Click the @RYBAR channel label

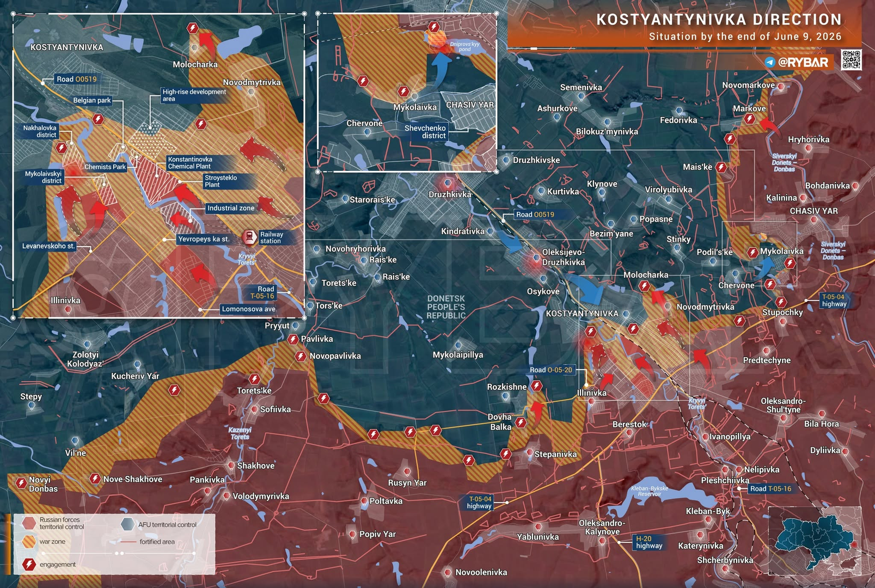pyautogui.click(x=804, y=62)
